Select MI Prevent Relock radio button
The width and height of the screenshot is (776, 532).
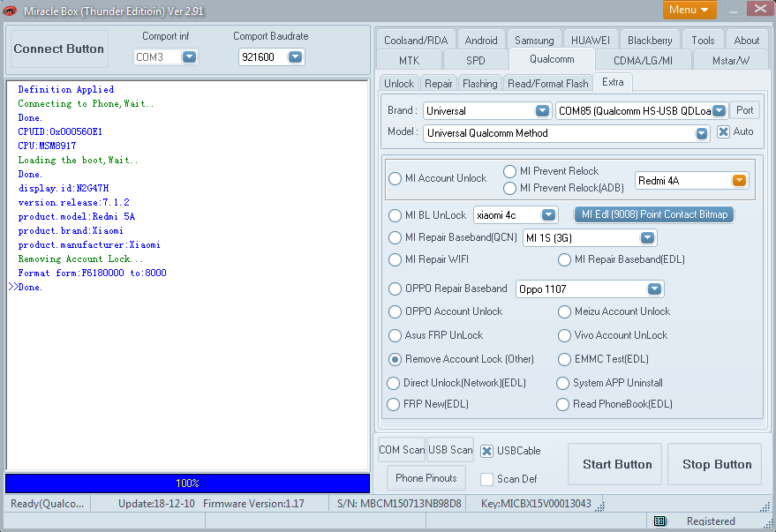pos(509,171)
